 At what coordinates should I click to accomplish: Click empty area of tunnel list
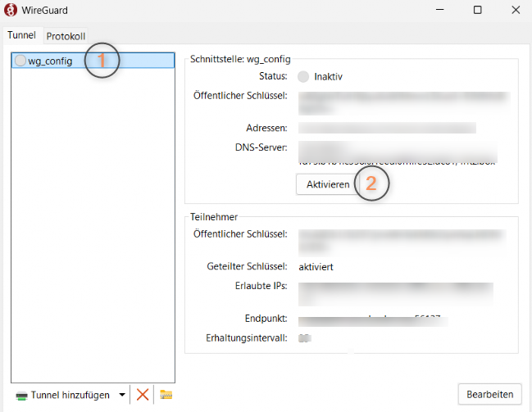93,229
